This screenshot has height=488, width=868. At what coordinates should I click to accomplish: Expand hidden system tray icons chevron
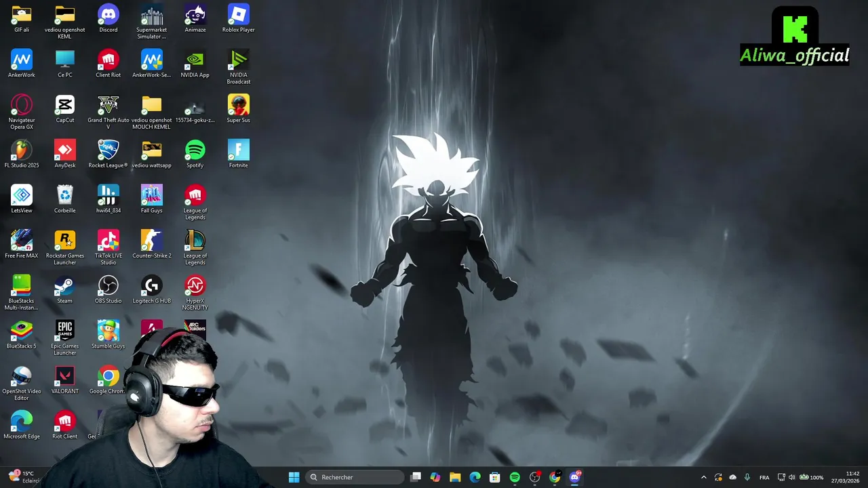[703, 477]
